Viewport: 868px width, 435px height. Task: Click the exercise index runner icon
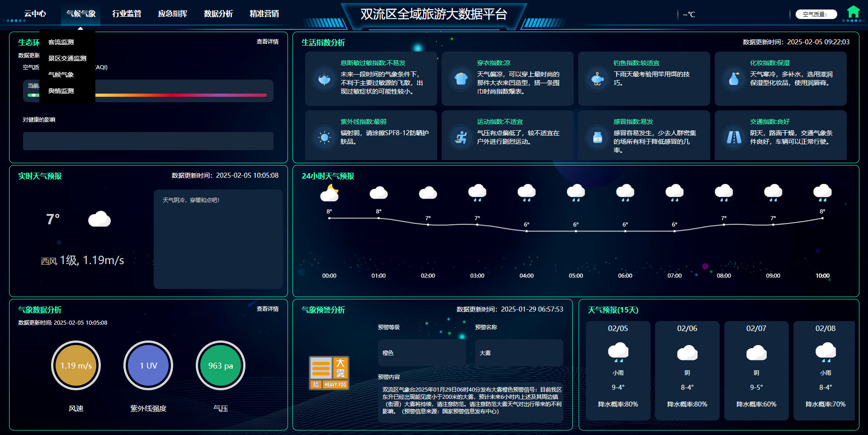(x=461, y=137)
